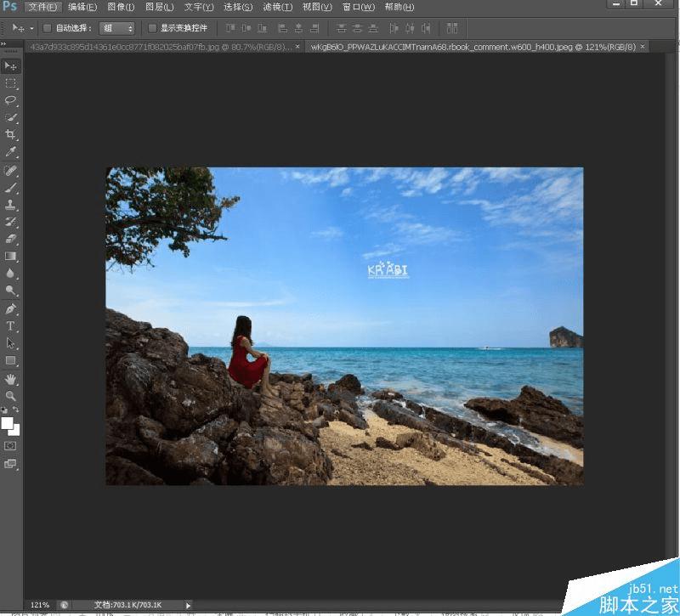
Task: Select the Zoom tool in toolbox
Action: 10,396
